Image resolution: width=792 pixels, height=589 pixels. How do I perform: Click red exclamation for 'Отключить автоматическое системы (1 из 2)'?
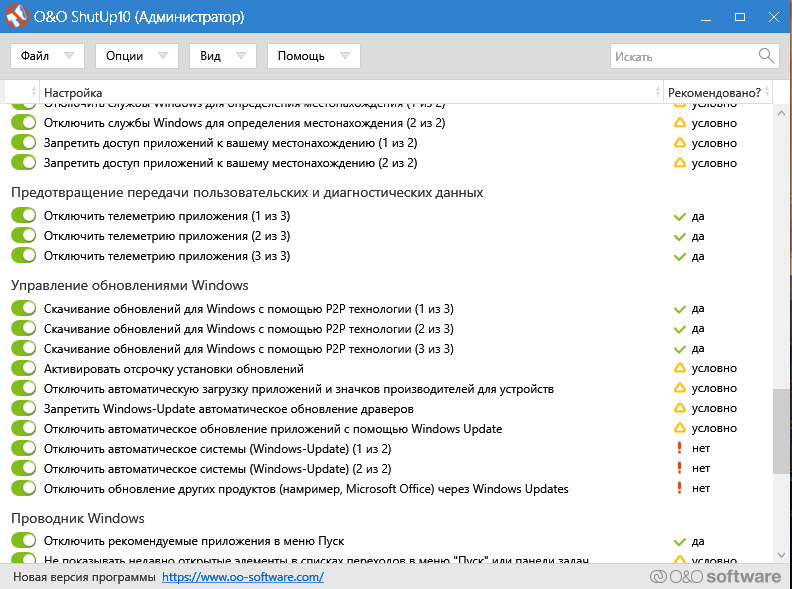click(679, 448)
